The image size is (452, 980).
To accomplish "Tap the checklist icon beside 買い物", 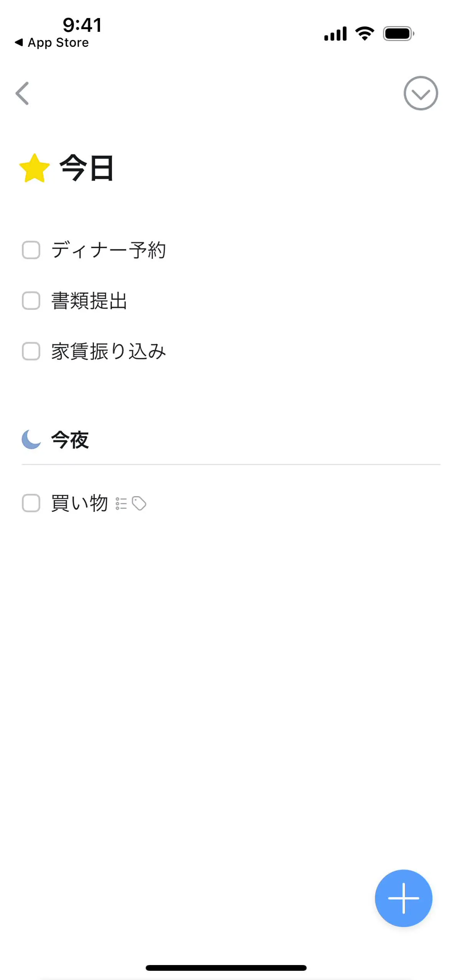I will (121, 504).
